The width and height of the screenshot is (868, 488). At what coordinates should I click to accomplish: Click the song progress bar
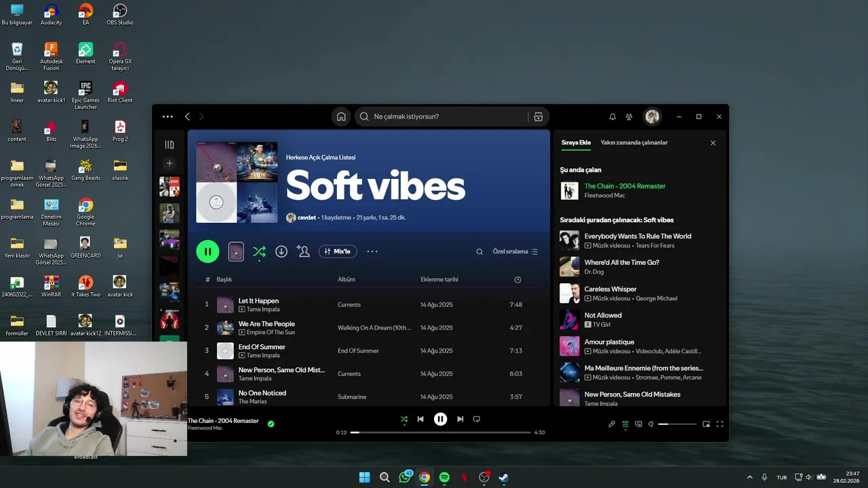click(440, 432)
